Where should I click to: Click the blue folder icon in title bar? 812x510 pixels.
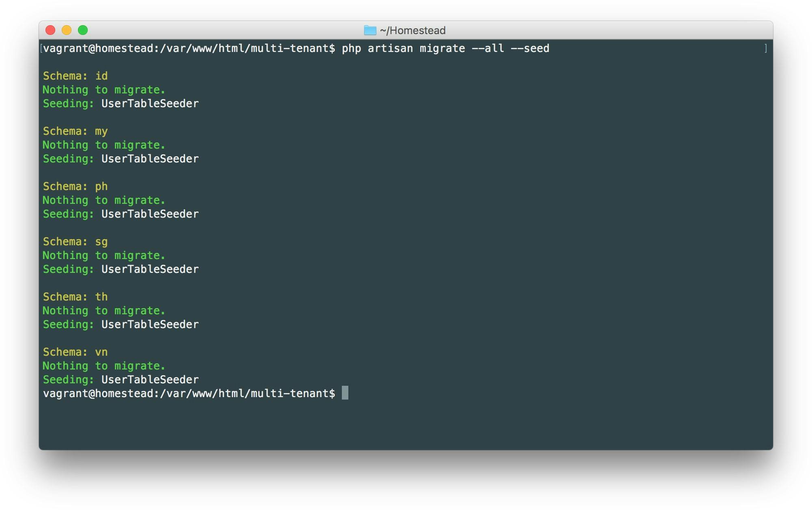click(x=370, y=30)
